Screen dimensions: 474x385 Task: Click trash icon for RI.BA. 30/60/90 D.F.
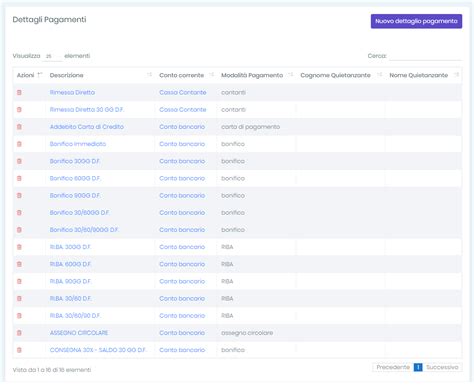point(19,316)
